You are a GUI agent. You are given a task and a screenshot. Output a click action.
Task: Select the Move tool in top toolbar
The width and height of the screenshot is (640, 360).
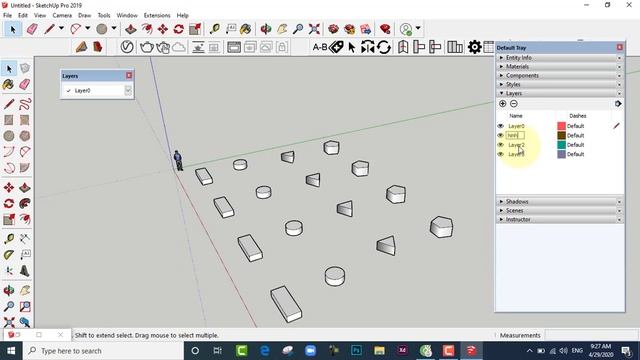click(162, 29)
